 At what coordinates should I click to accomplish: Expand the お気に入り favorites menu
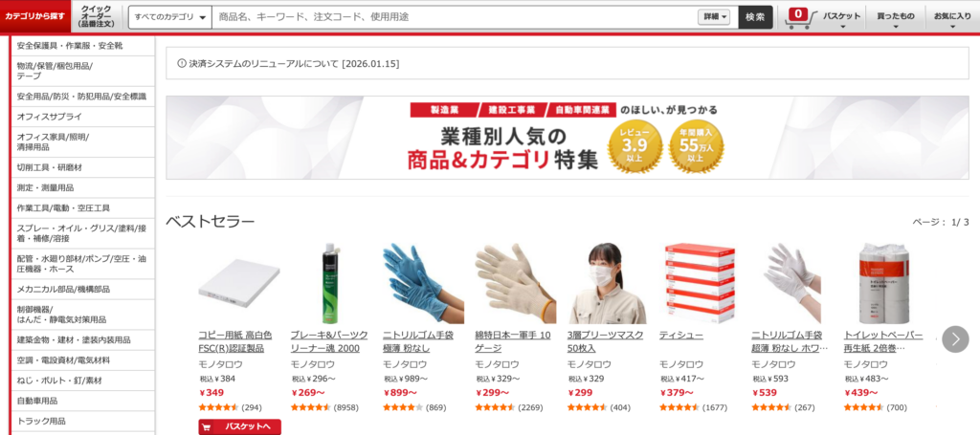952,19
